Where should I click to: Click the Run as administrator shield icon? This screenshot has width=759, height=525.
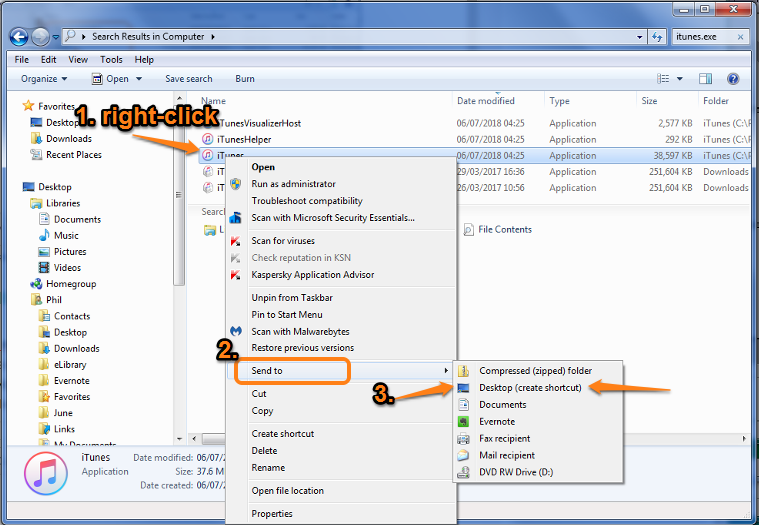(x=236, y=184)
